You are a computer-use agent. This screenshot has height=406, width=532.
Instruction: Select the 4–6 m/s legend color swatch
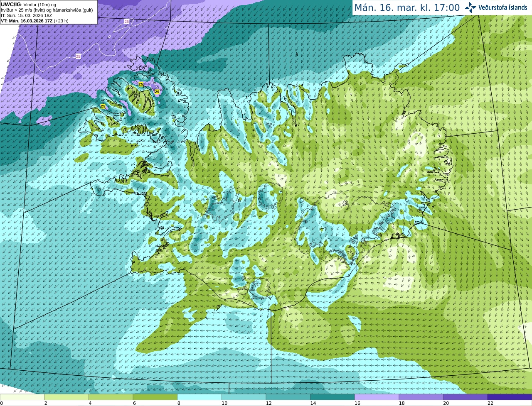(x=111, y=397)
